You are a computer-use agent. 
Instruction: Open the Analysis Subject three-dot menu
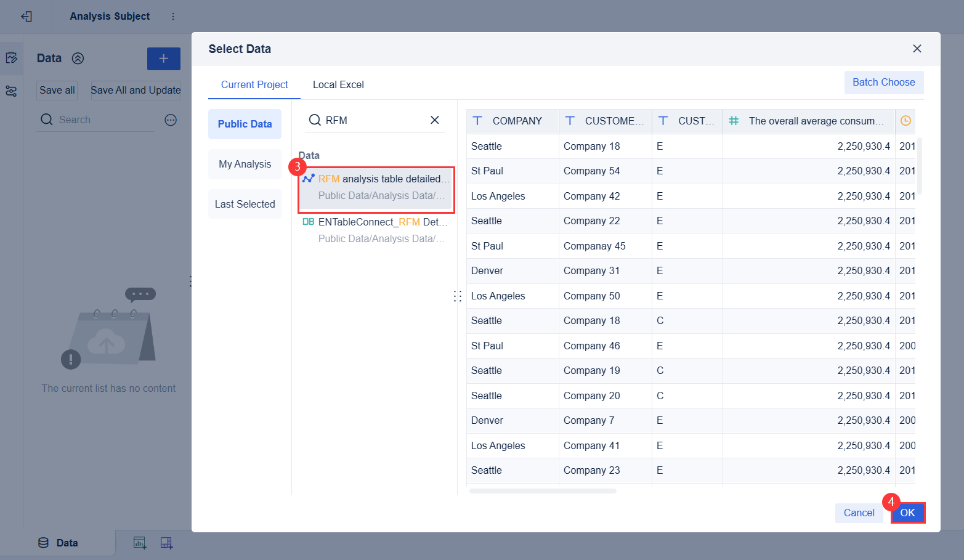click(x=173, y=17)
